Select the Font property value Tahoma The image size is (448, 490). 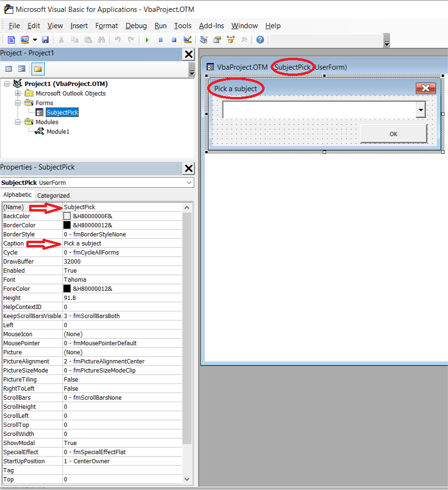pyautogui.click(x=122, y=279)
